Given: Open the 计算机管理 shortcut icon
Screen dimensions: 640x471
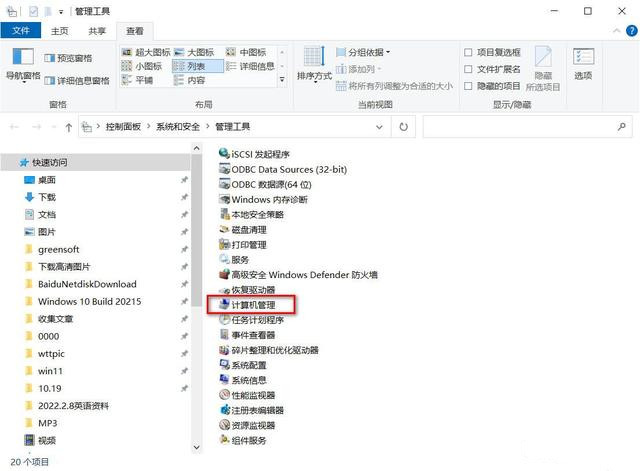Looking at the screenshot, I should click(224, 304).
